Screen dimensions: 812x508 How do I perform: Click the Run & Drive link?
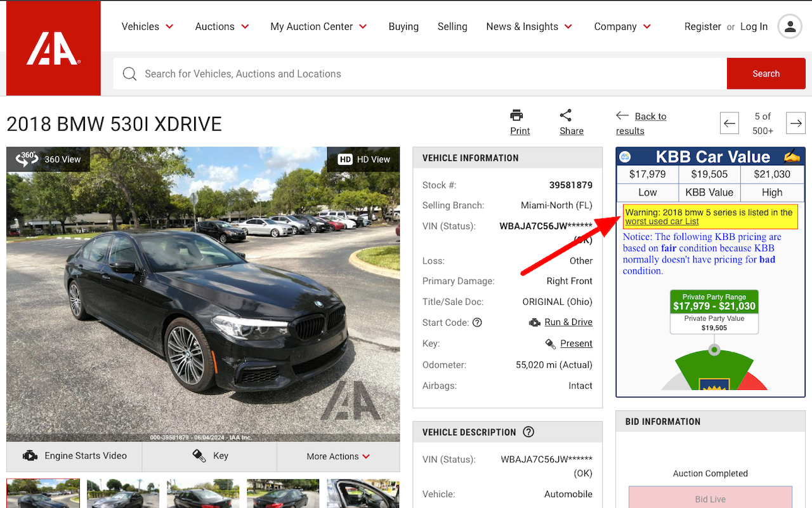tap(568, 322)
